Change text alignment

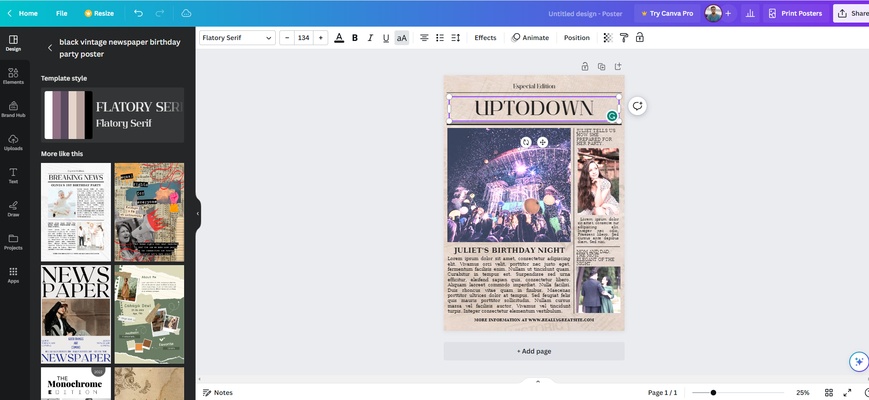click(424, 38)
